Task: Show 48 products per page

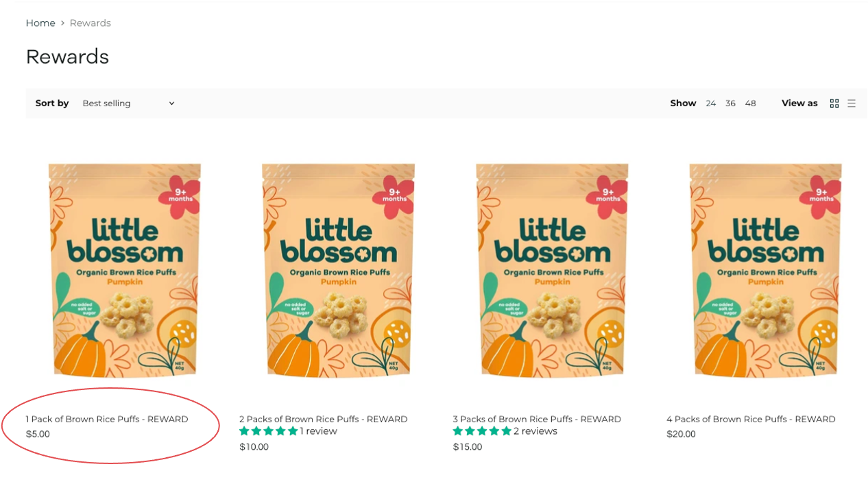Action: 751,104
